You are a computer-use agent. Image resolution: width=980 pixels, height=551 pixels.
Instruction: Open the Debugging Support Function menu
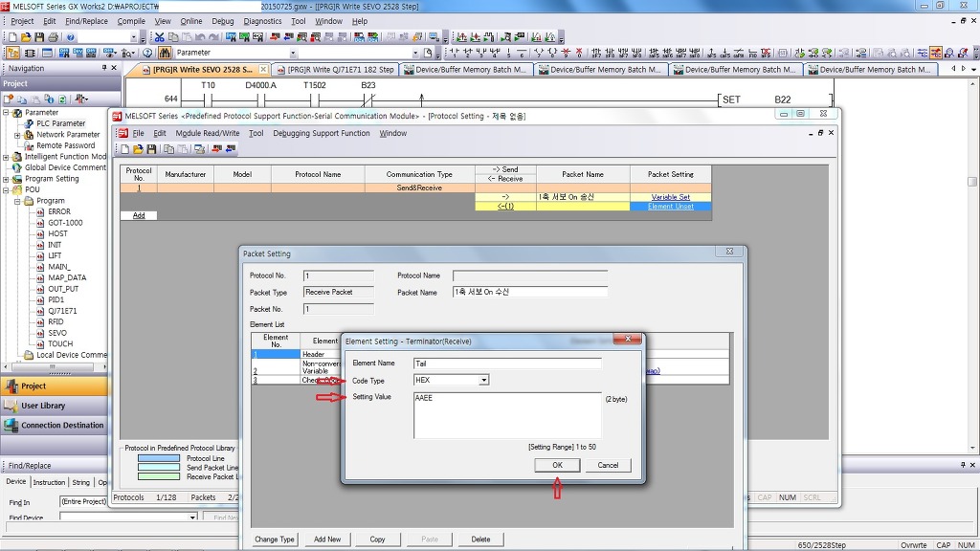pos(321,134)
